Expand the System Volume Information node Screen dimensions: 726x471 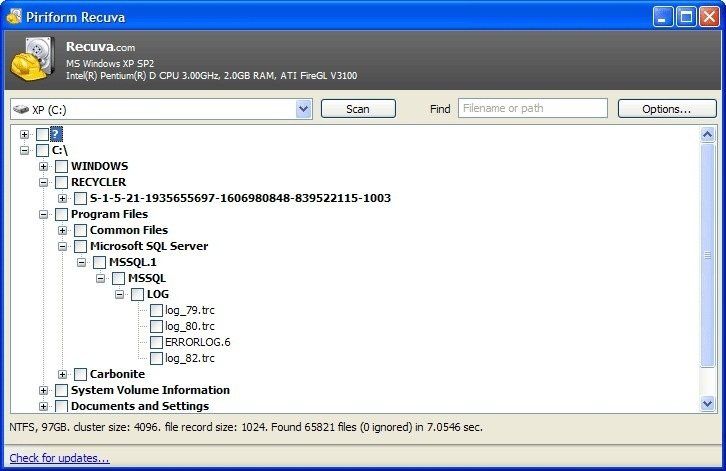click(44, 390)
